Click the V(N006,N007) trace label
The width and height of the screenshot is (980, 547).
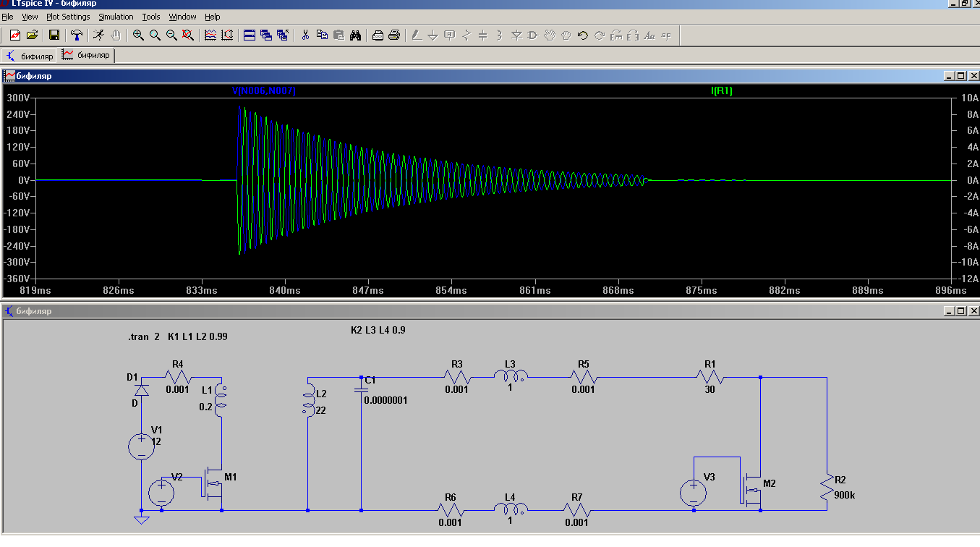263,90
